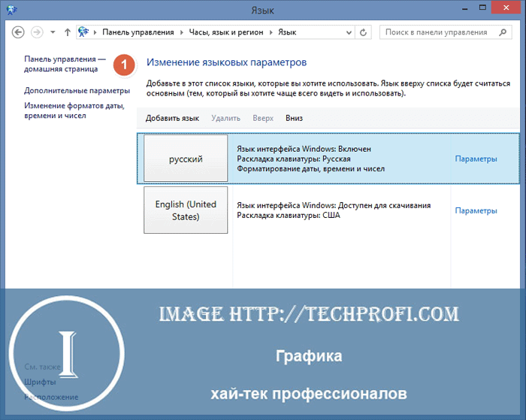The image size is (526, 420).
Task: Select the "русский" language tile
Action: [186, 159]
